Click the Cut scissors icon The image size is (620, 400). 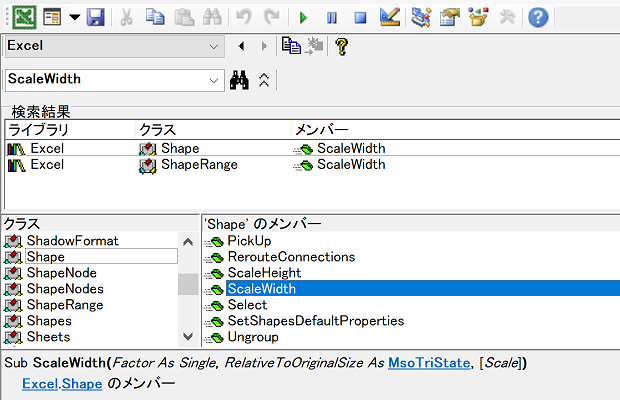[126, 17]
